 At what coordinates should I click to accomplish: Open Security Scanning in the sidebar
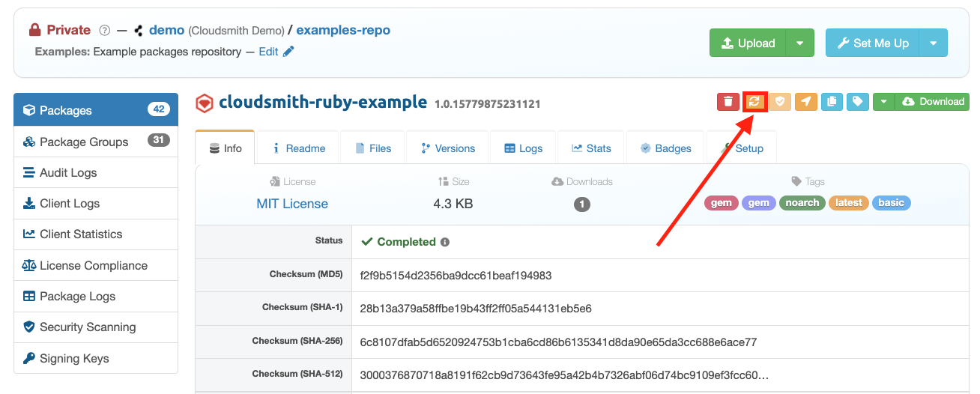tap(96, 327)
